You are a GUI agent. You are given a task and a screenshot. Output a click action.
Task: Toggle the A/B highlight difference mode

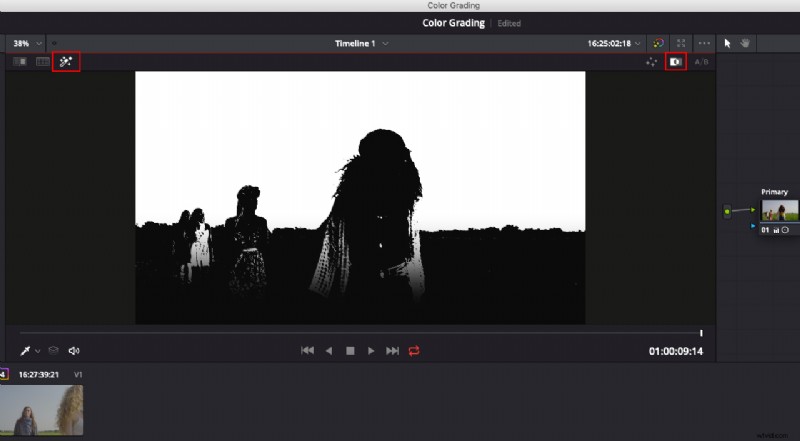click(x=702, y=62)
